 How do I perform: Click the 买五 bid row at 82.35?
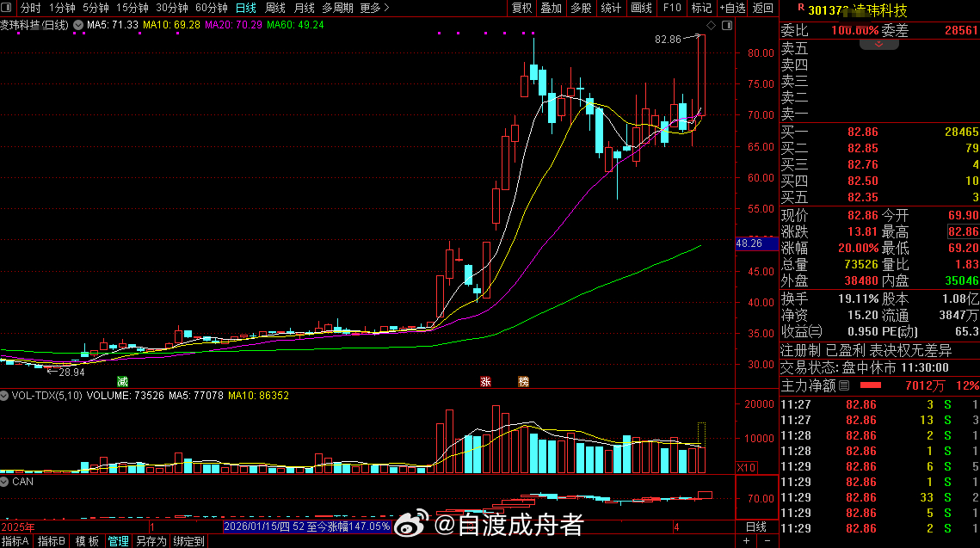879,198
